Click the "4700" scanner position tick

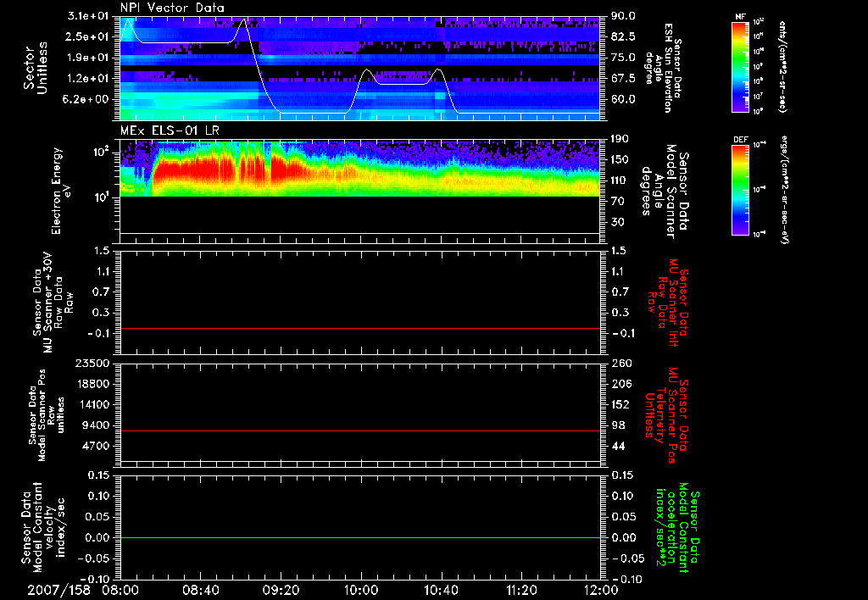(96, 446)
